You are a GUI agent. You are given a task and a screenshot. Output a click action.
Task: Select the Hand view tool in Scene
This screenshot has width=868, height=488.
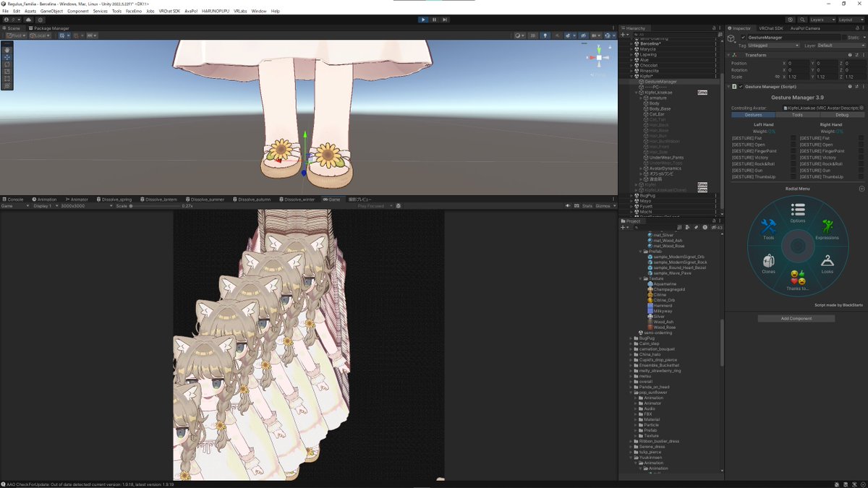click(x=7, y=49)
